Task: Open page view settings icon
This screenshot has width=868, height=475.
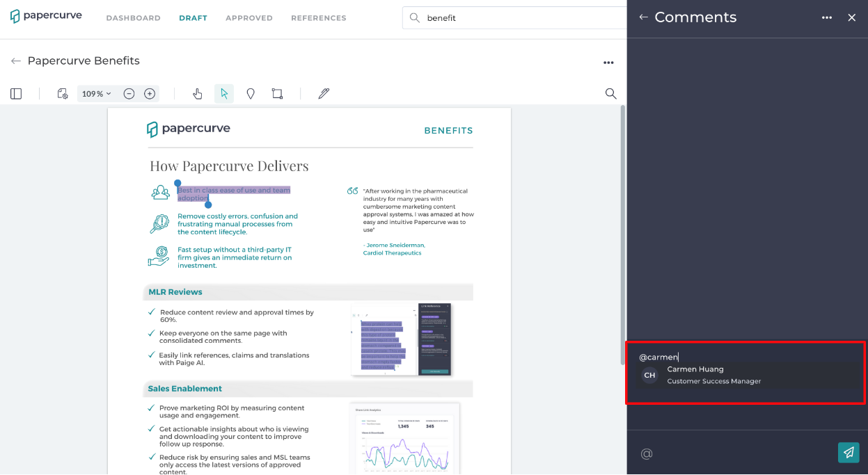Action: coord(63,94)
